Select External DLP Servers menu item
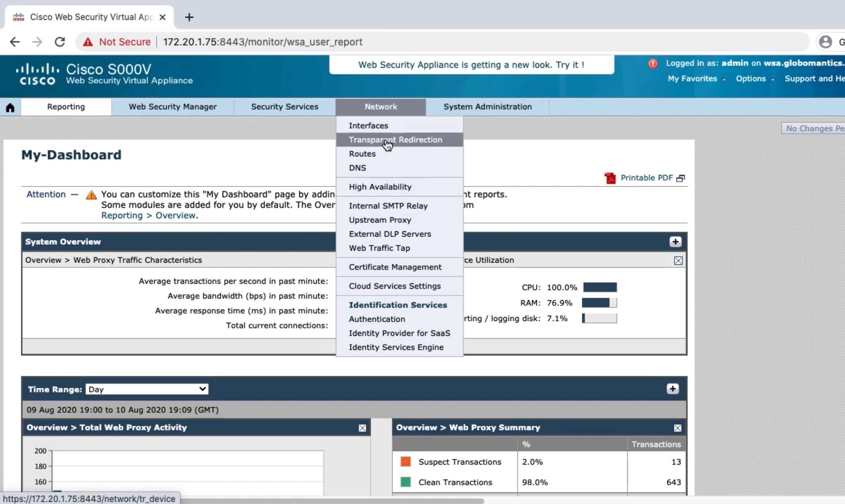 (399, 234)
